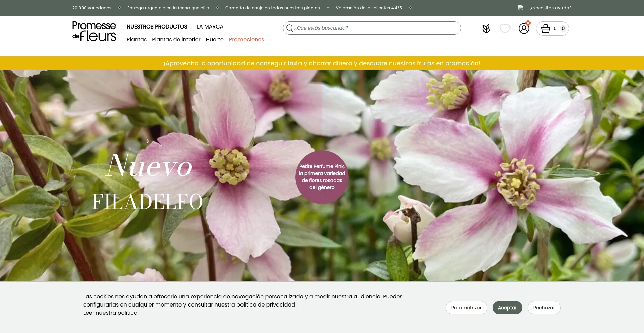Image resolution: width=644 pixels, height=333 pixels.
Task: Click the Promesse de Fleurs logo
Action: (x=94, y=32)
